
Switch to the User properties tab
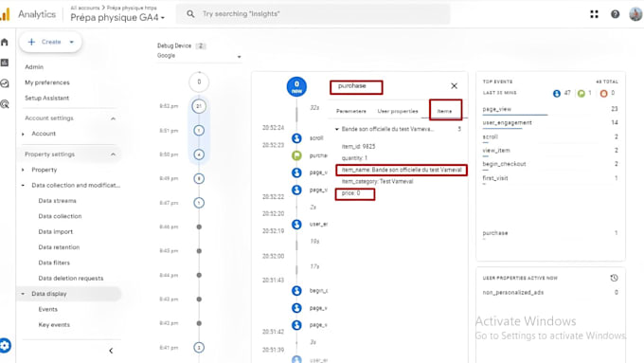pos(398,112)
